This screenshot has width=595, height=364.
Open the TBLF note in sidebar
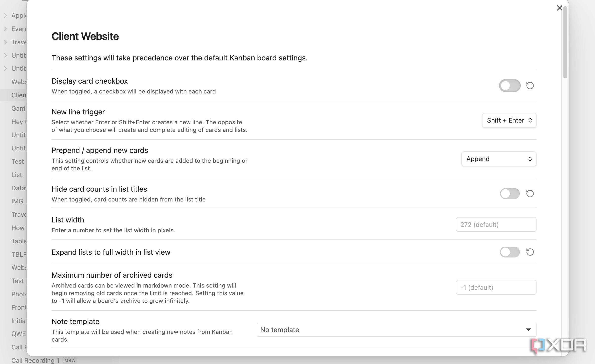[x=19, y=255]
